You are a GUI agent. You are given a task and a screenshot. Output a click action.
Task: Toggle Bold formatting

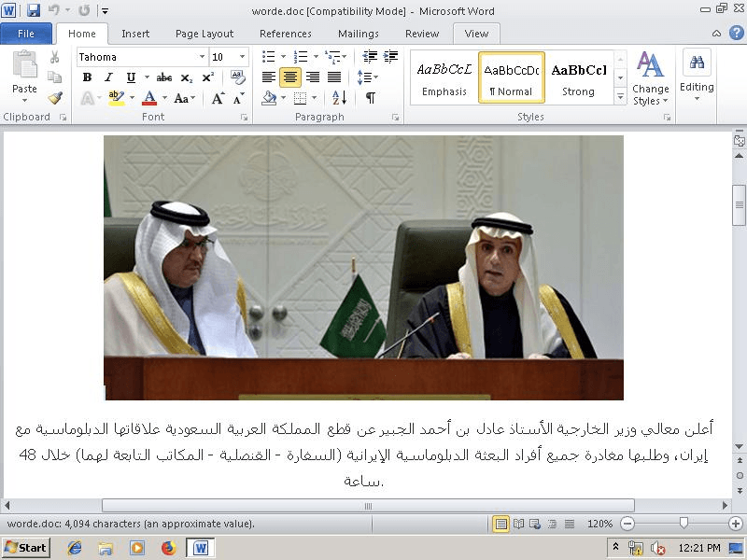coord(87,77)
